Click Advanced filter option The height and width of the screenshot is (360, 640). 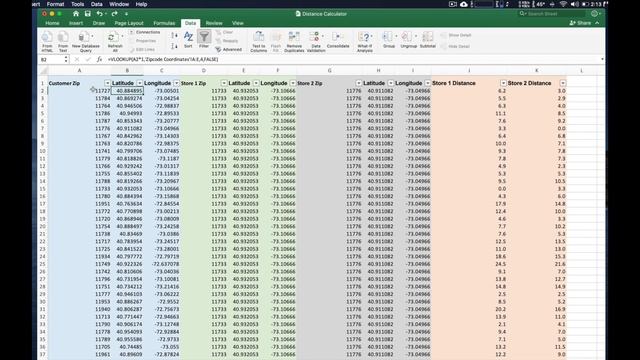click(229, 49)
